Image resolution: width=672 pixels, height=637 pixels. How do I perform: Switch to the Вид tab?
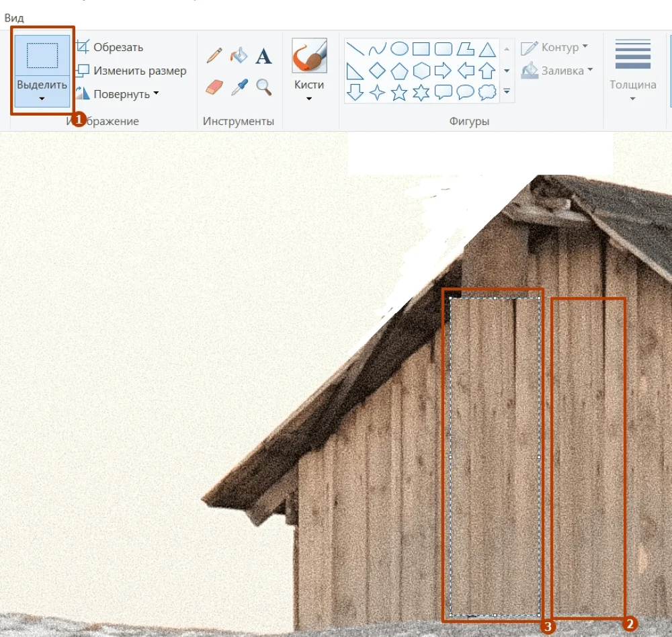click(x=14, y=18)
